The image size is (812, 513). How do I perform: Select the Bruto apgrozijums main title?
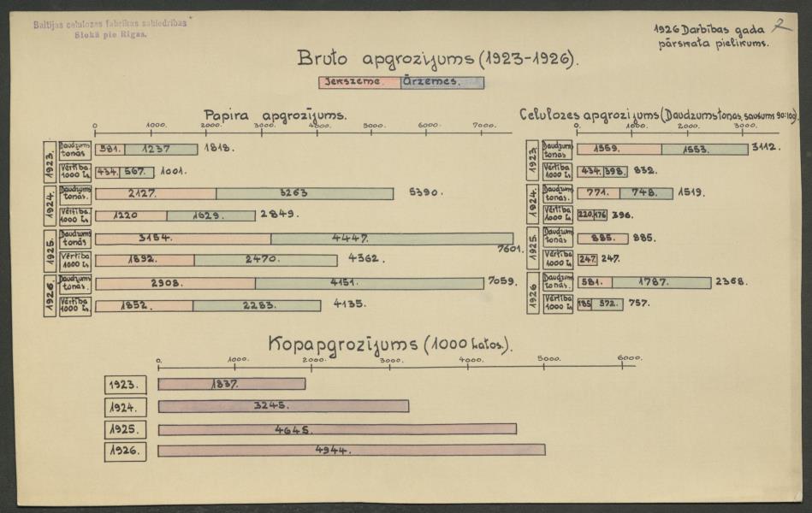(437, 58)
